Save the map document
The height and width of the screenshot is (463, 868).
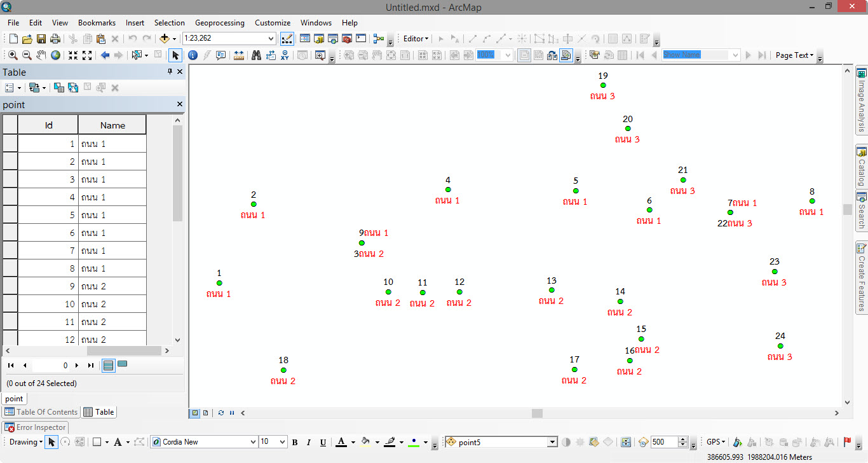tap(41, 39)
